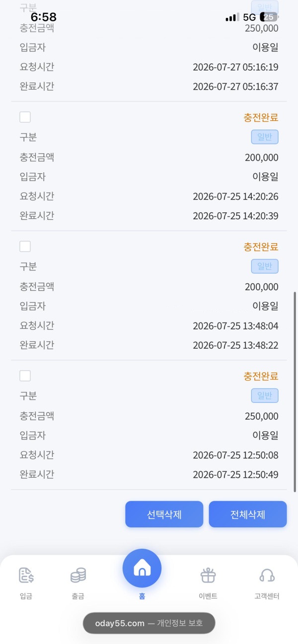Open the 출금 withdrawal coins icon
The height and width of the screenshot is (644, 298).
click(78, 576)
